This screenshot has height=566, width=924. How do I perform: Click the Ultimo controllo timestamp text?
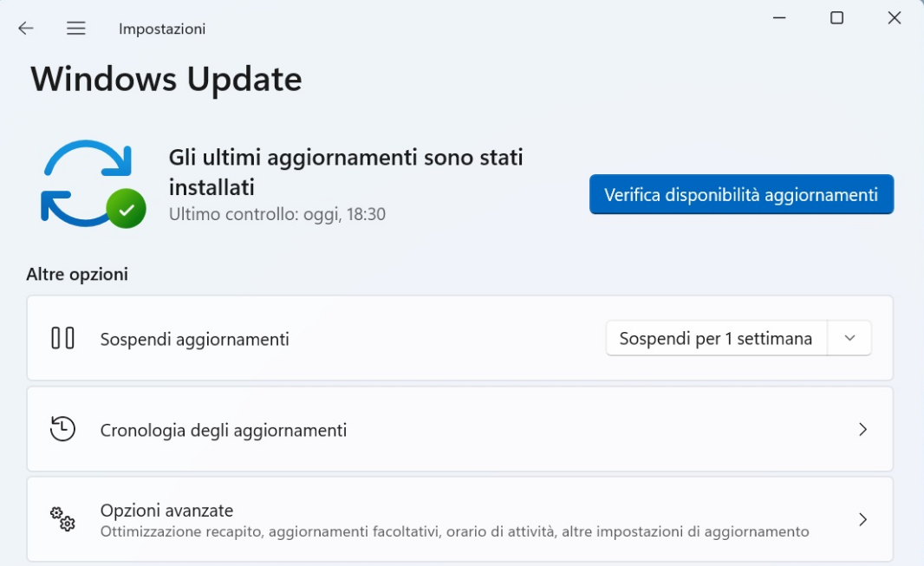click(x=277, y=214)
